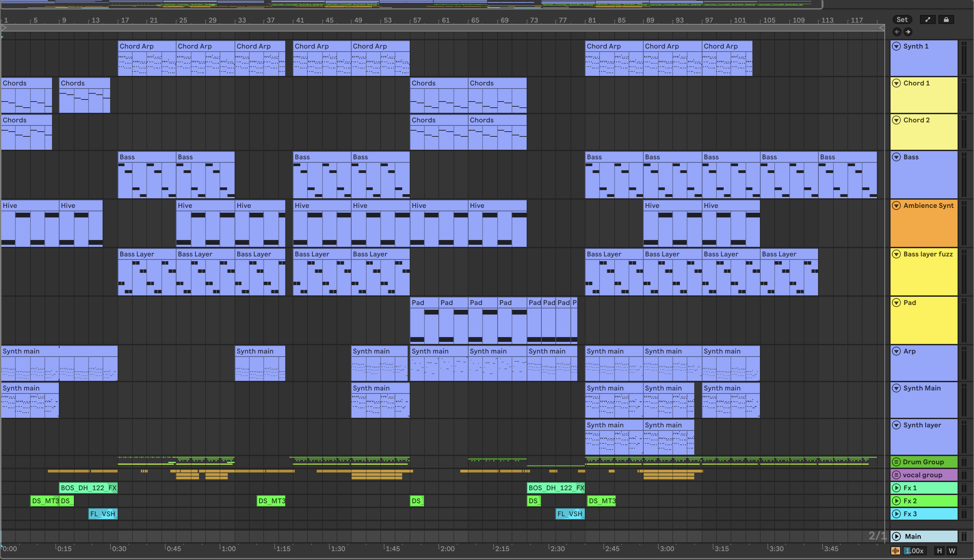Screen dimensions: 974x560
Task: Toggle the Automation Mode icon
Action: [x=928, y=19]
